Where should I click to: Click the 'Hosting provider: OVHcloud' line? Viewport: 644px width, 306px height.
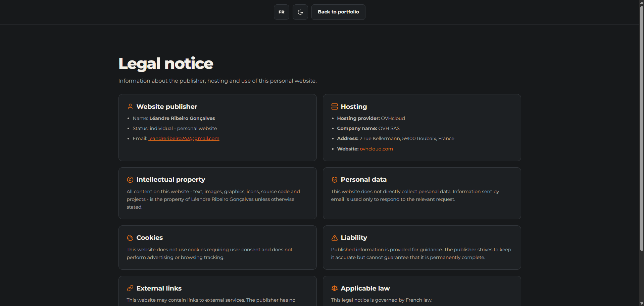[371, 118]
